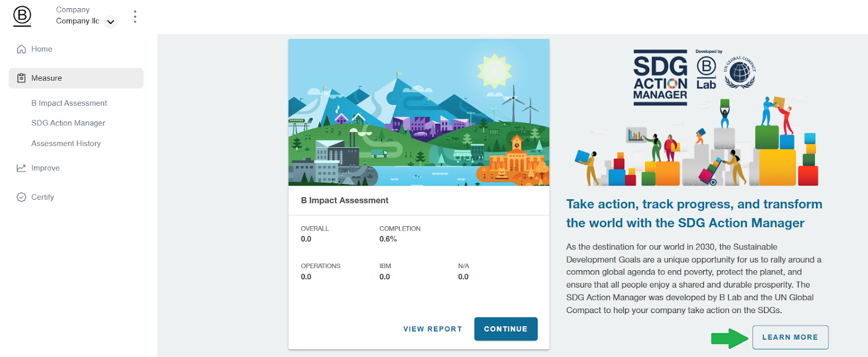Click the OPERATIONS 0.0 score

coord(306,277)
